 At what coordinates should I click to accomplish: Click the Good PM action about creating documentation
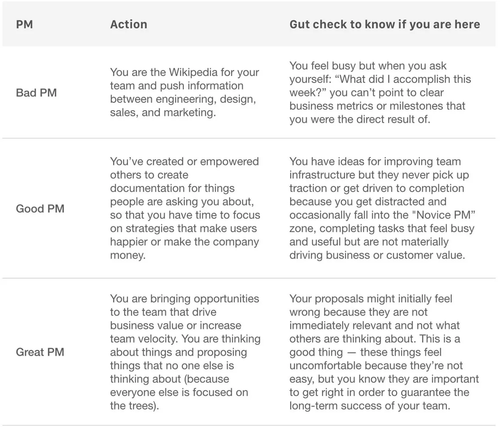pyautogui.click(x=185, y=208)
